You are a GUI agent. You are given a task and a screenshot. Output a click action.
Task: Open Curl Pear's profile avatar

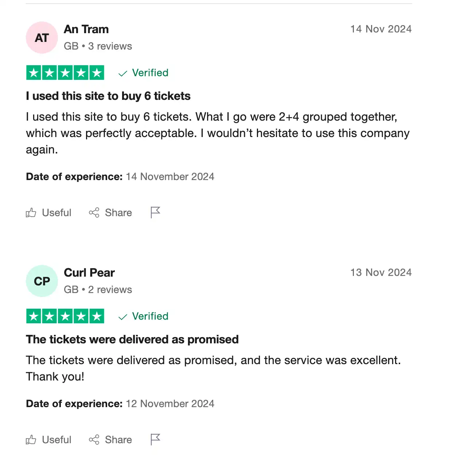(x=42, y=281)
